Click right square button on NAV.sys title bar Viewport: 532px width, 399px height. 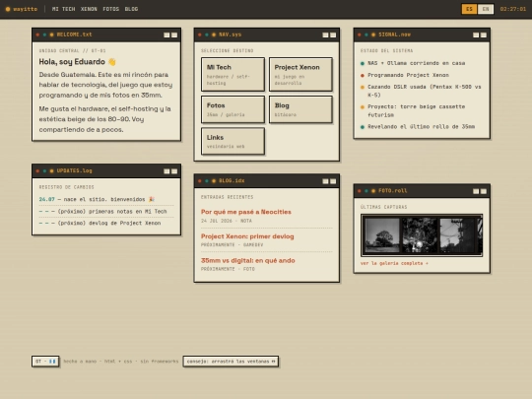click(x=333, y=34)
